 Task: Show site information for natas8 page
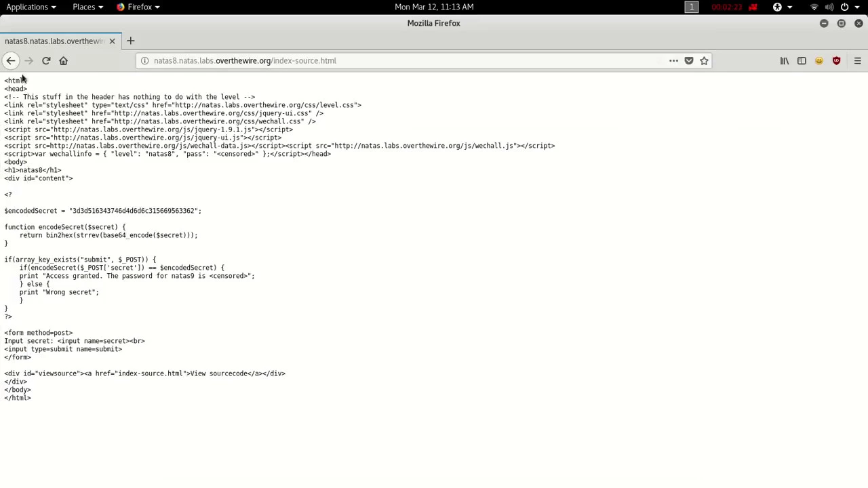[144, 61]
